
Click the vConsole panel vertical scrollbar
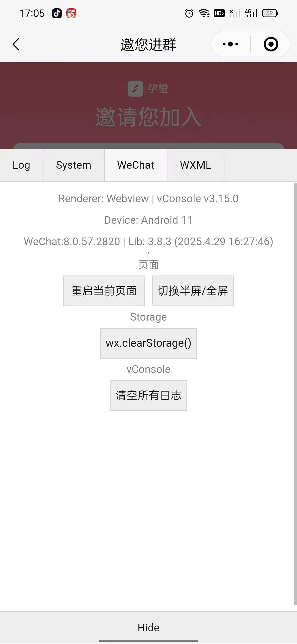(295, 394)
